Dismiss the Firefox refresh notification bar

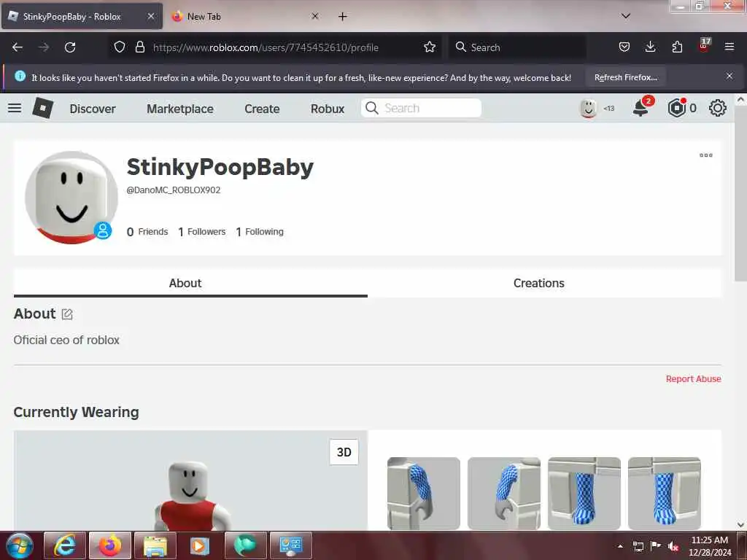(729, 76)
